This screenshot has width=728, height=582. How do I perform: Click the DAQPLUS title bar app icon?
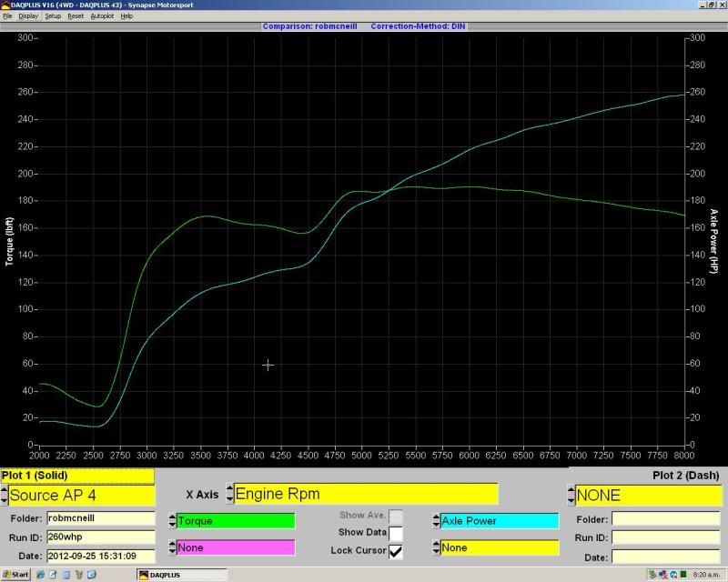(5, 5)
